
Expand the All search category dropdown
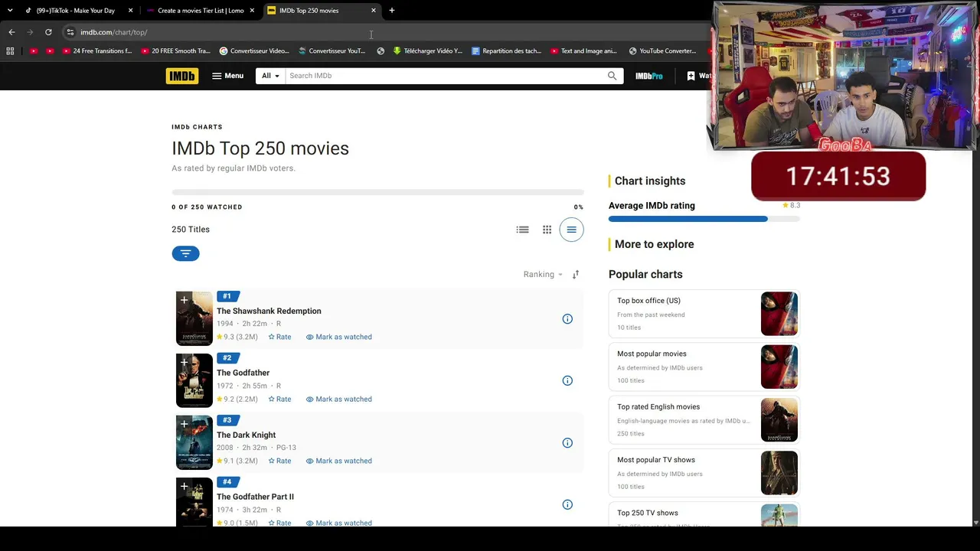270,76
